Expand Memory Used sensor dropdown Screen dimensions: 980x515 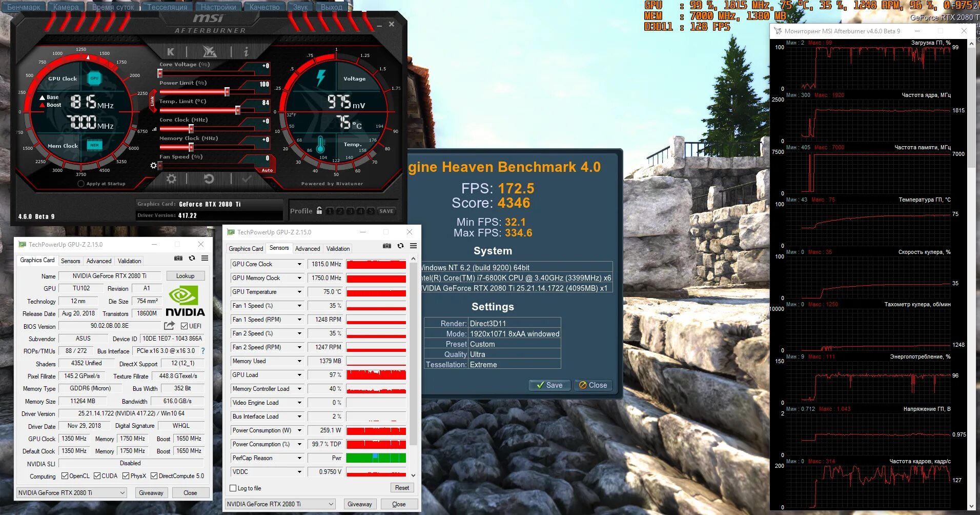click(x=299, y=361)
